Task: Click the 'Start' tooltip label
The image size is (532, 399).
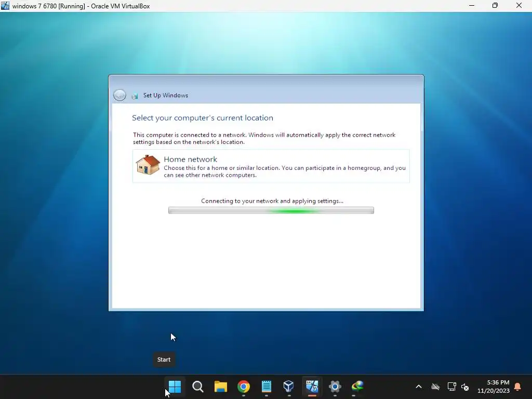Action: (164, 360)
